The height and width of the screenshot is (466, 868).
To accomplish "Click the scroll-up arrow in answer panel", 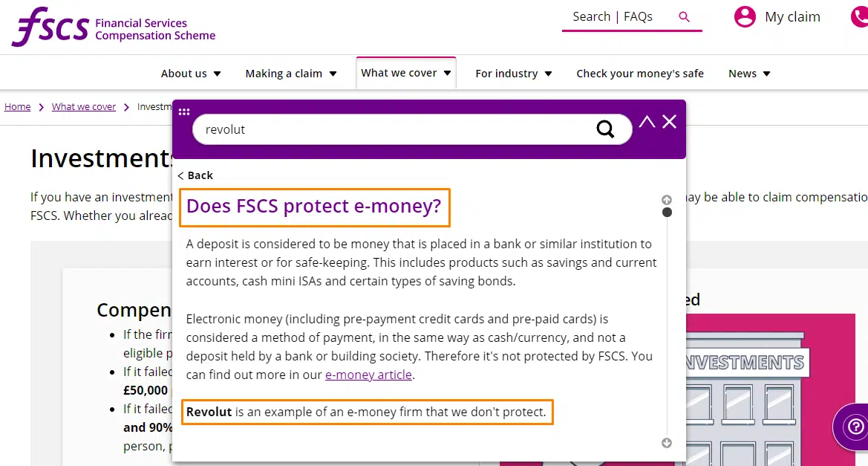I will [667, 199].
